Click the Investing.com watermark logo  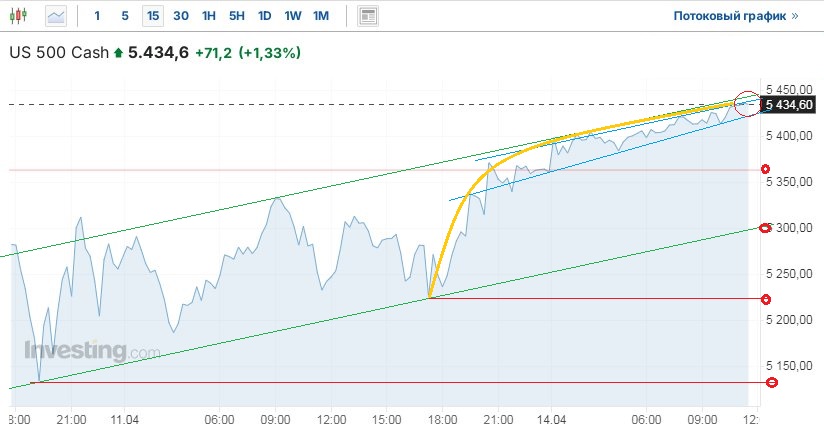coord(92,352)
